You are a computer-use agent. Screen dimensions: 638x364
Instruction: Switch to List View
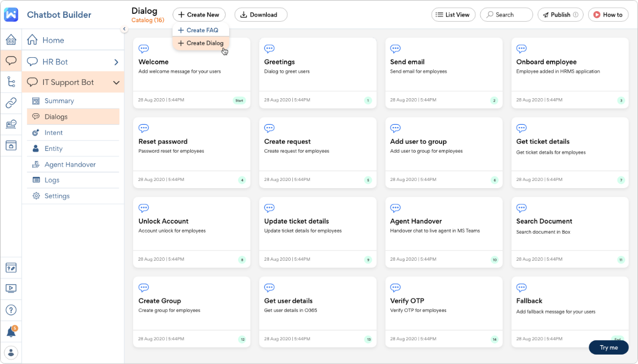pyautogui.click(x=453, y=14)
